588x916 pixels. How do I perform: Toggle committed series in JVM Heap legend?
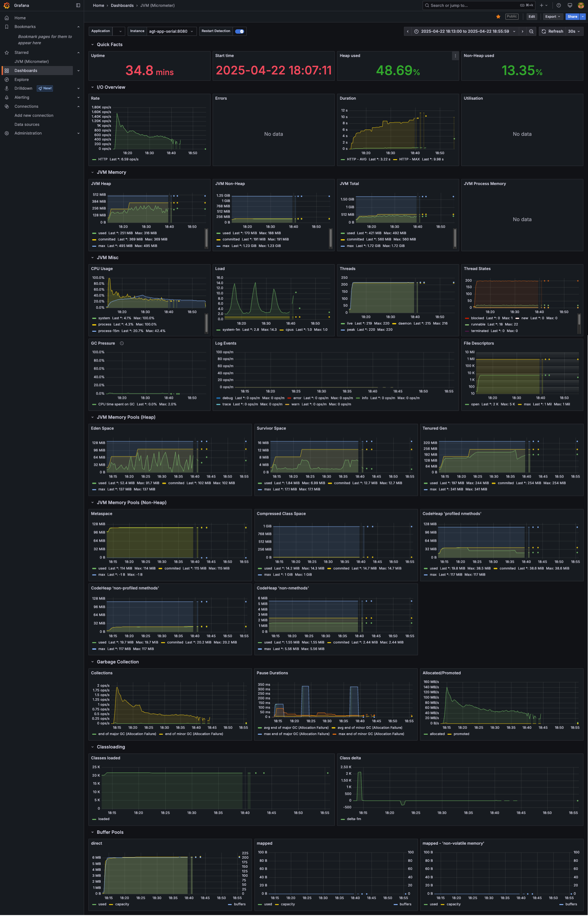click(x=107, y=240)
